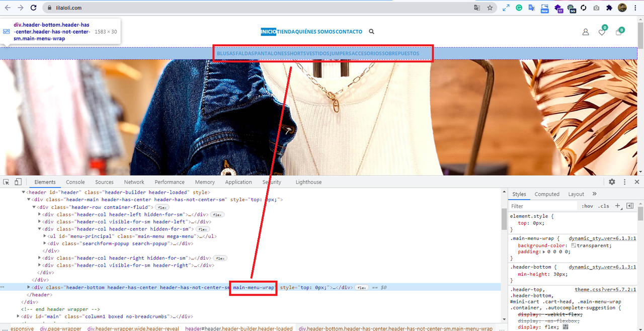Screen dimensions: 644x331
Task: Click the circular sync arrows extension
Action: (584, 8)
